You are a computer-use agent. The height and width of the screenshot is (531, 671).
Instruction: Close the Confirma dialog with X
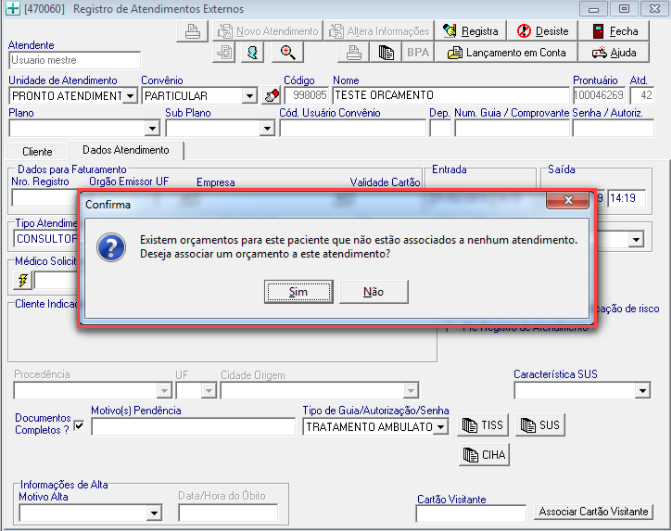(x=567, y=200)
